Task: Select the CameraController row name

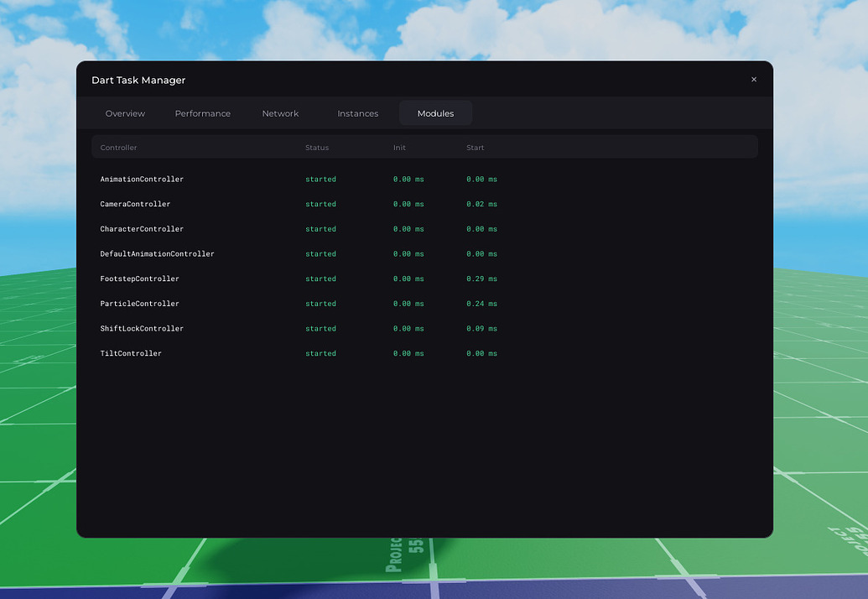Action: click(135, 204)
